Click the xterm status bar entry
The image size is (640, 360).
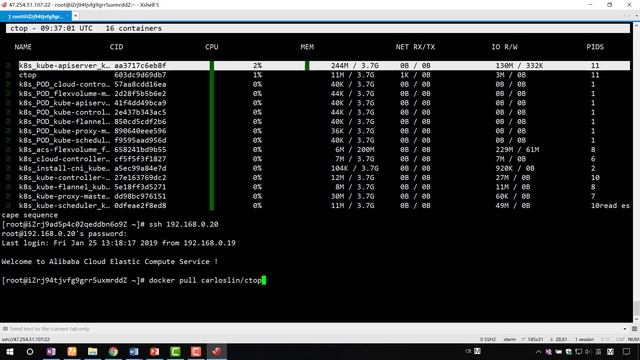point(509,339)
